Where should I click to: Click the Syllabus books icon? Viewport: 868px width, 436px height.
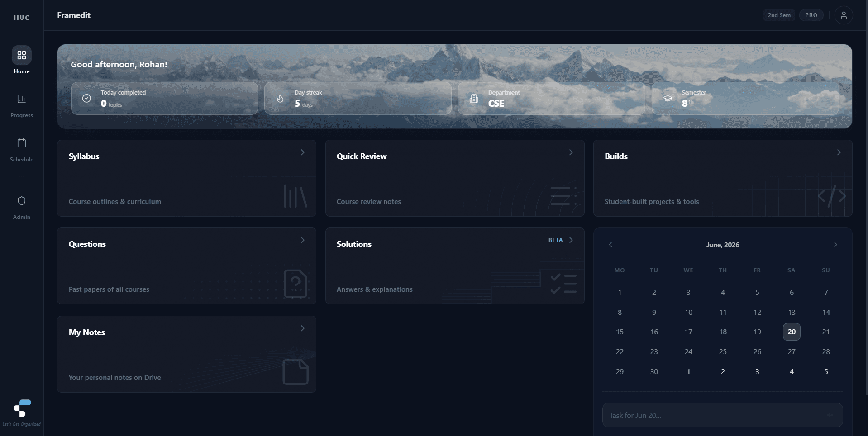(295, 196)
